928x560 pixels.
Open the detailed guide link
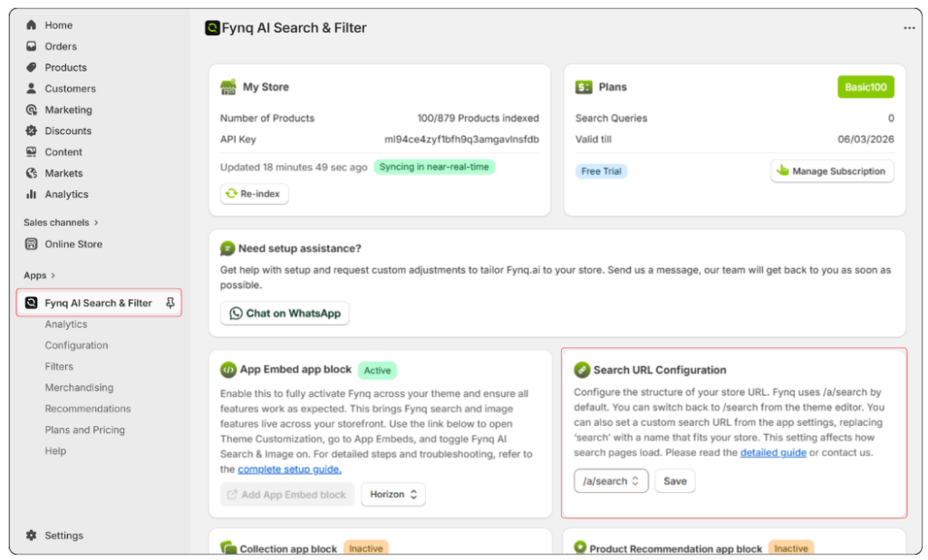click(x=773, y=452)
